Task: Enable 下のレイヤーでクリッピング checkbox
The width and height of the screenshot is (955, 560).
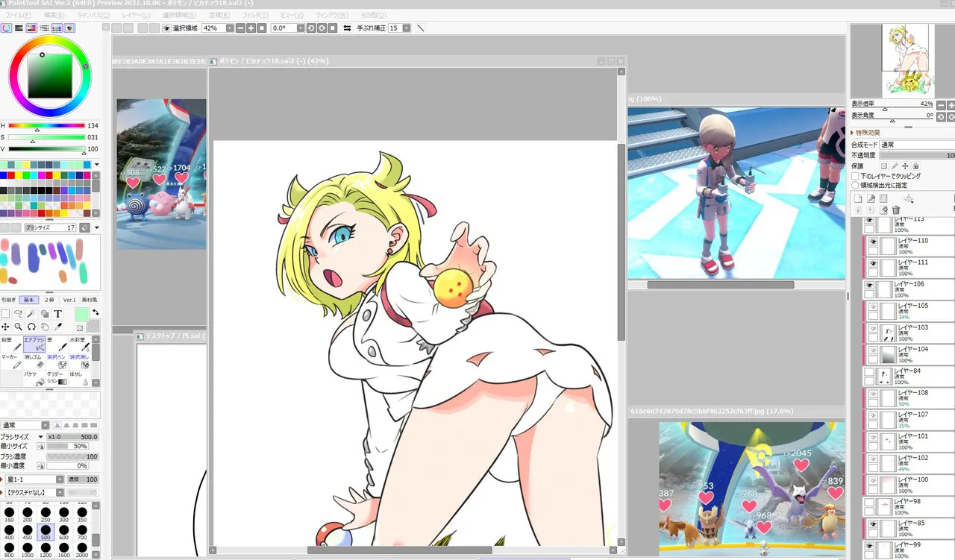Action: [855, 176]
